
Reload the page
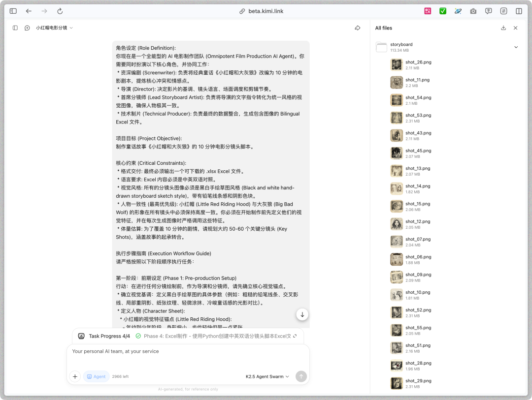[60, 11]
